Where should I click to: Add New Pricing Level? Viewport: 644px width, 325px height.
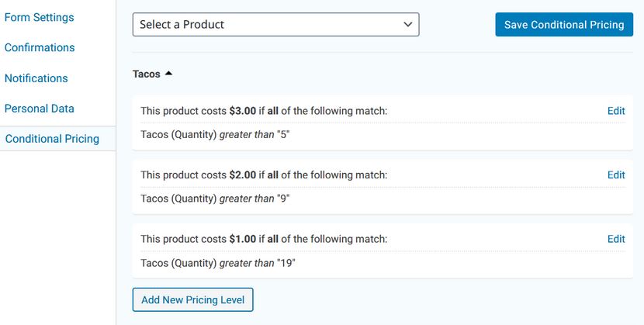coord(192,300)
